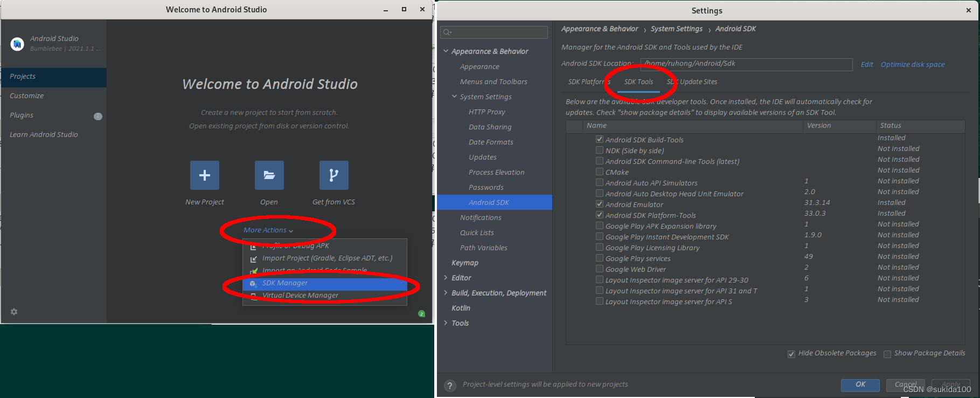The image size is (980, 398).
Task: Click the search magnifier icon in Settings
Action: [447, 32]
